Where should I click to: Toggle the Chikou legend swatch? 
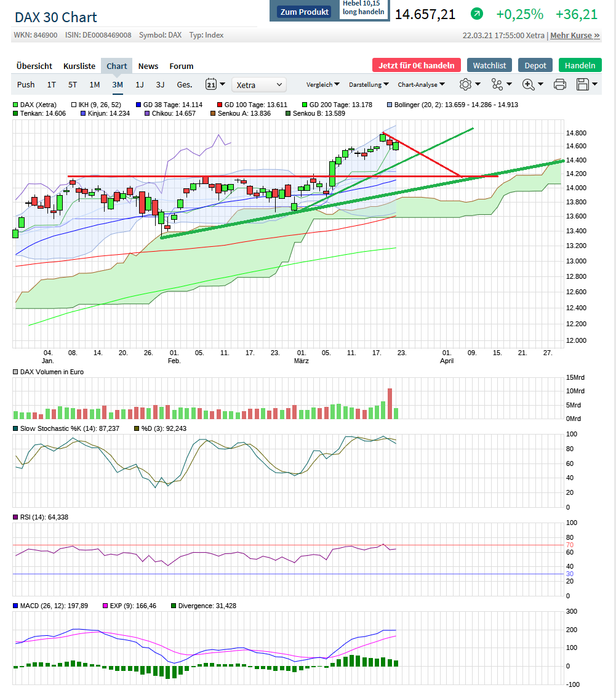tap(147, 113)
